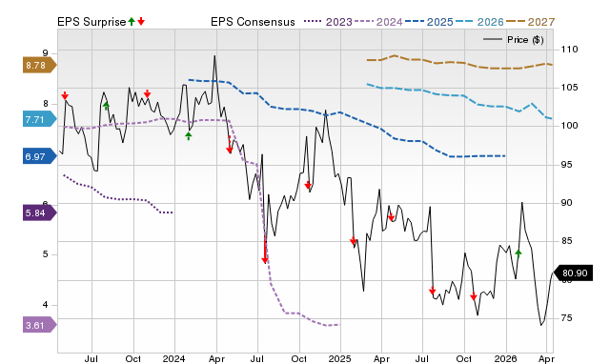The height and width of the screenshot is (364, 610).
Task: Click the 8.78 gold EPS value tag
Action: tap(39, 66)
